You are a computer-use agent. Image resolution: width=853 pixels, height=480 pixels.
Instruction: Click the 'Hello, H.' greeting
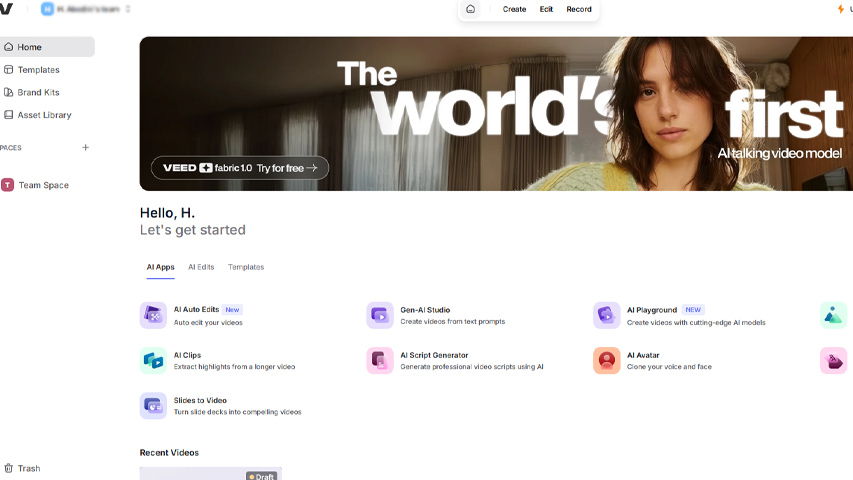tap(167, 213)
